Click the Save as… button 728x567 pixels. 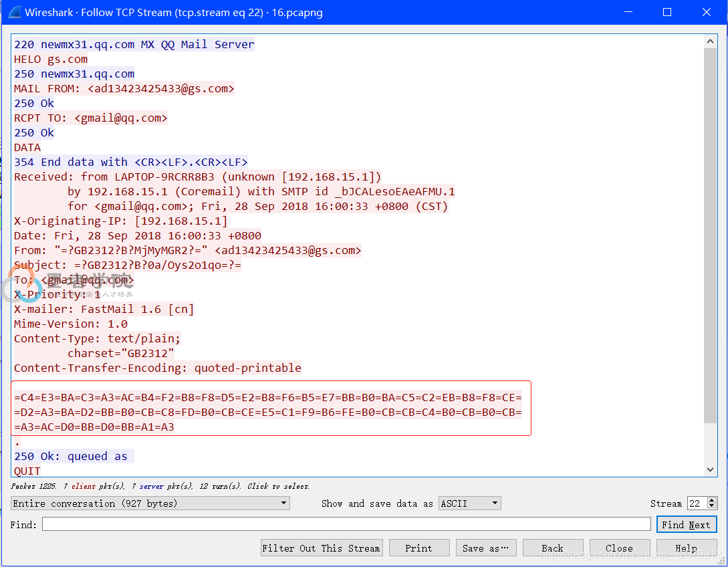(485, 548)
